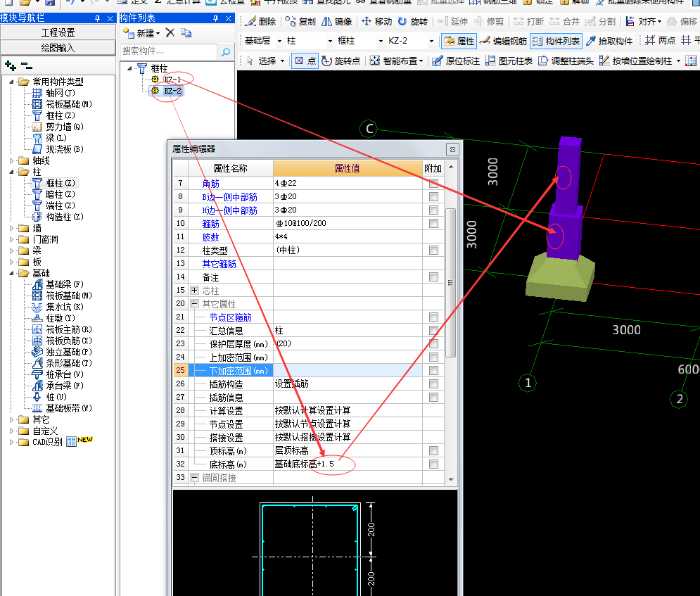Click the 箍筋 property name link
Screen dimensions: 700x596
tap(211, 224)
